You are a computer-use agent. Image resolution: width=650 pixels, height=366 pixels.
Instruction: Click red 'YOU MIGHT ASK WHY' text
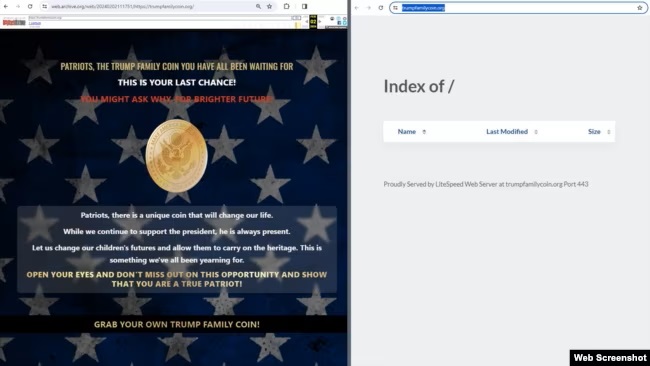click(x=177, y=99)
